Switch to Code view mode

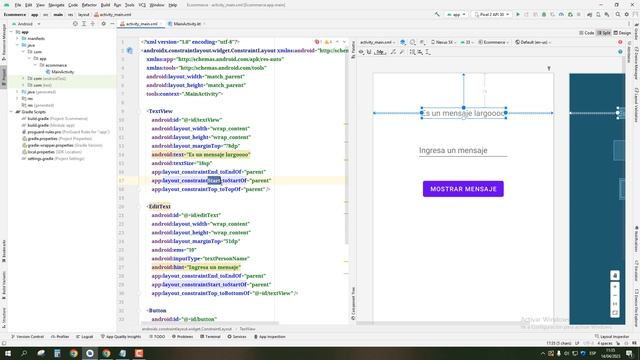(587, 33)
